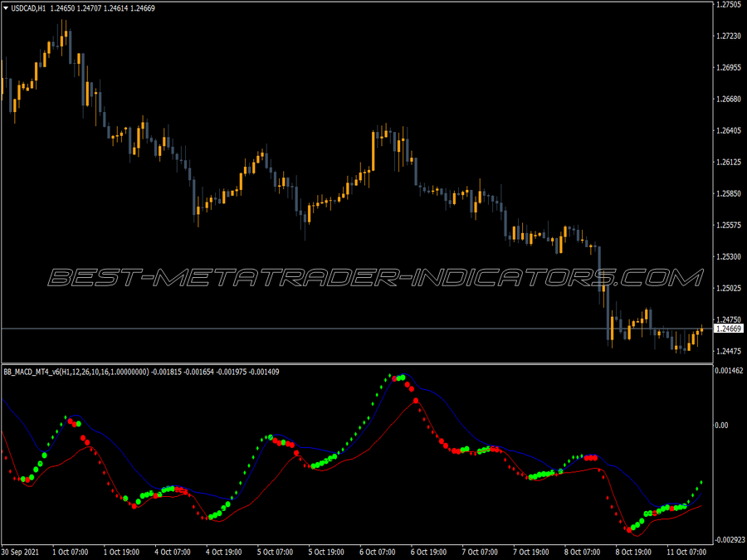This screenshot has width=747, height=560.
Task: Click price scale value 1.24475
Action: (729, 351)
